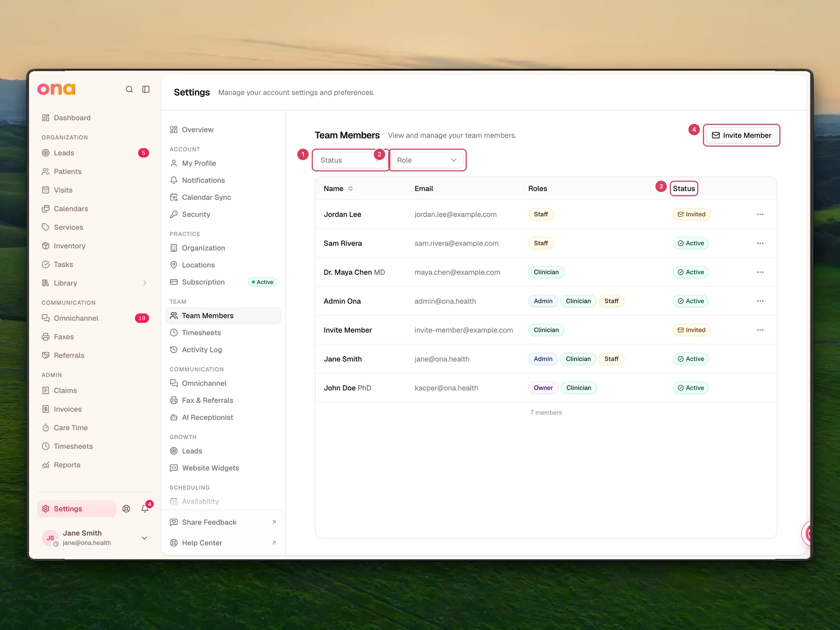Click Active badge in Sam Rivera row
This screenshot has width=840, height=630.
click(x=691, y=243)
